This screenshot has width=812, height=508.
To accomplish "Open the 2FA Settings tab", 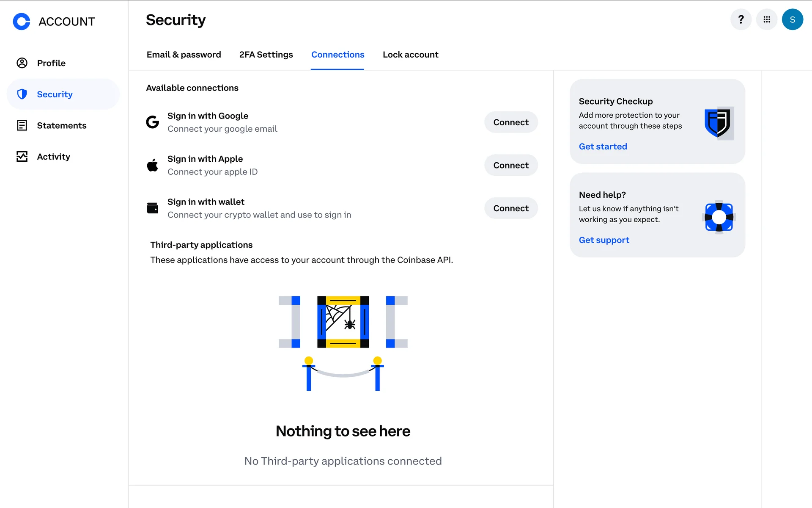I will [266, 55].
